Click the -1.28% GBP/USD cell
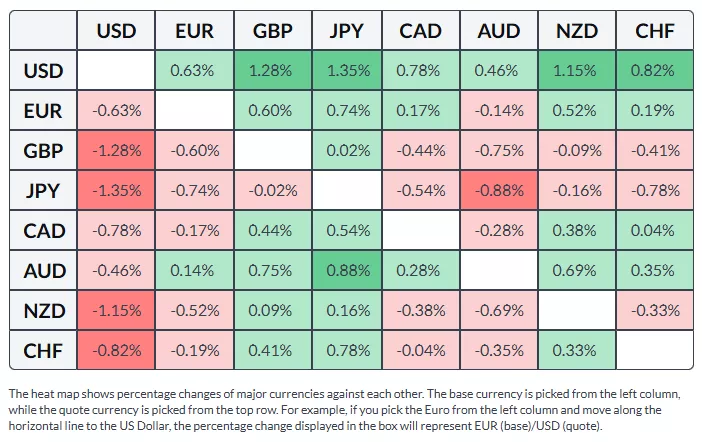The image size is (702, 442). tap(116, 151)
